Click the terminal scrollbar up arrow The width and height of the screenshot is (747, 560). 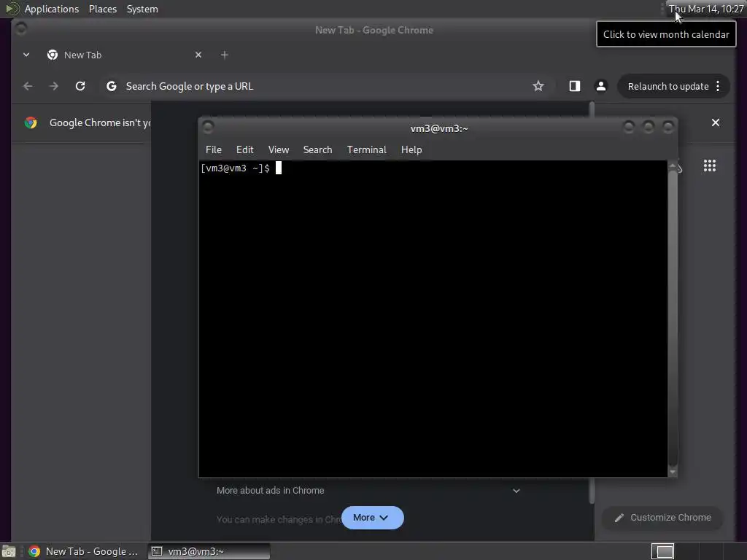tap(672, 166)
